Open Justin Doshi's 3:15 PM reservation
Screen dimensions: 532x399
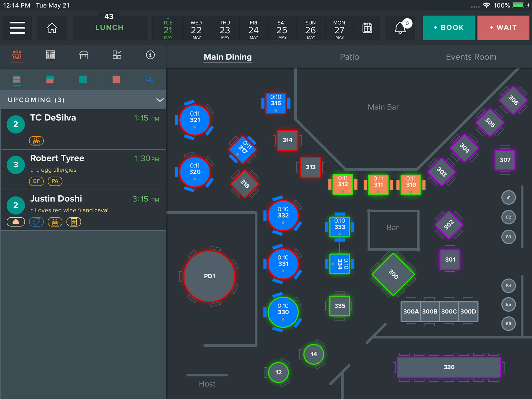pos(83,210)
